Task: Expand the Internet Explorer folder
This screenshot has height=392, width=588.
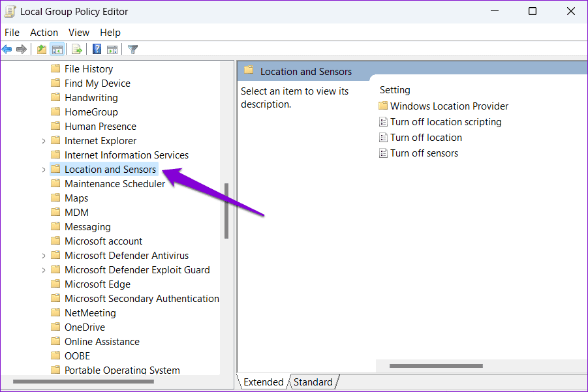Action: pyautogui.click(x=44, y=141)
